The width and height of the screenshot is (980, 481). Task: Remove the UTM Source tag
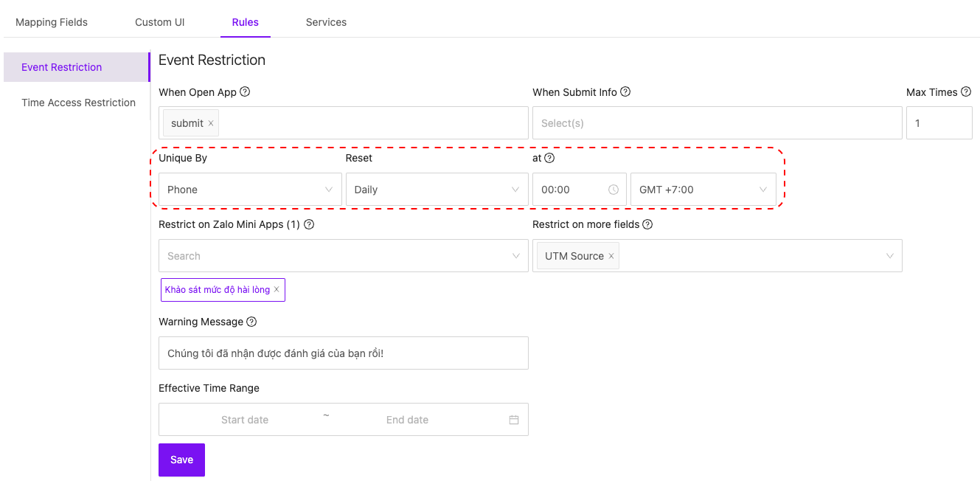point(611,256)
